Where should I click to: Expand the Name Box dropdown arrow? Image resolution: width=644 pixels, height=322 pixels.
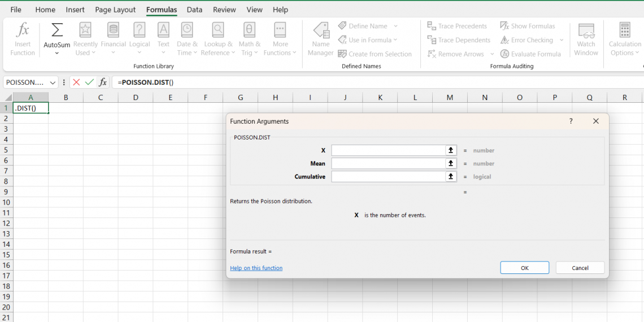click(x=53, y=82)
